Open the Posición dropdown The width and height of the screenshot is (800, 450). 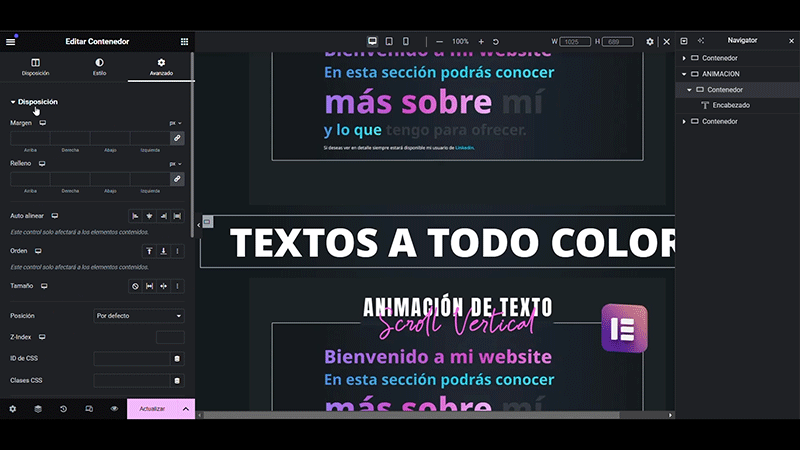point(139,316)
